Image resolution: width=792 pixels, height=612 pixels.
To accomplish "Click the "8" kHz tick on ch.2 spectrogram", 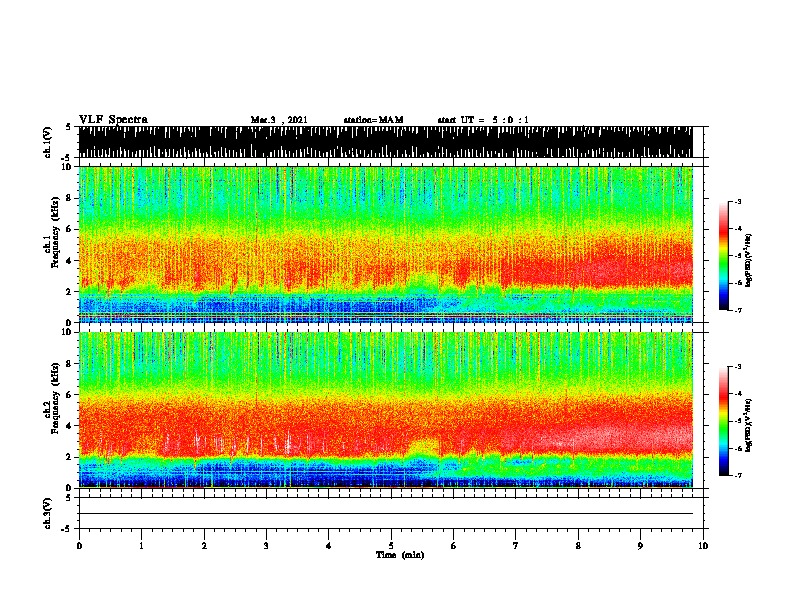I will [x=71, y=364].
